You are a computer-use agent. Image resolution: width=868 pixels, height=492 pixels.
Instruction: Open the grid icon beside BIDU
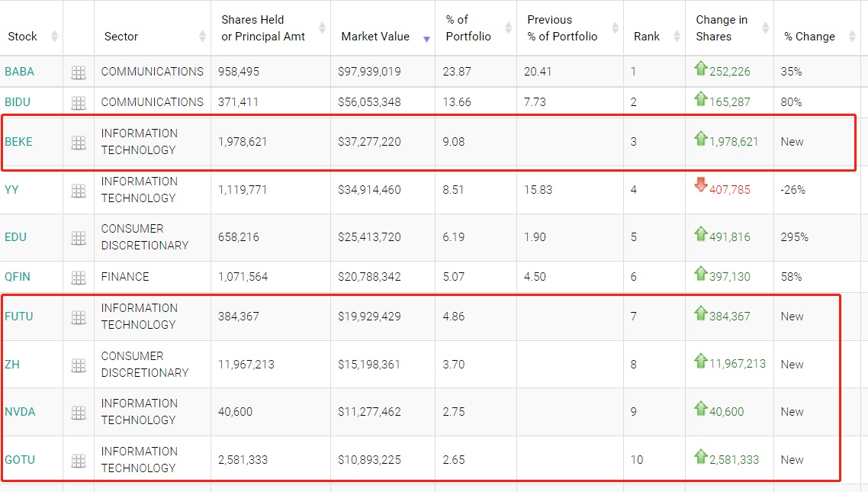pyautogui.click(x=79, y=102)
